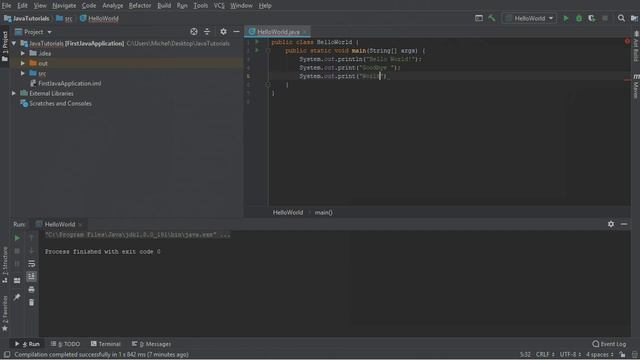The height and width of the screenshot is (360, 640).
Task: Build the project with the hammer icon
Action: click(x=492, y=18)
